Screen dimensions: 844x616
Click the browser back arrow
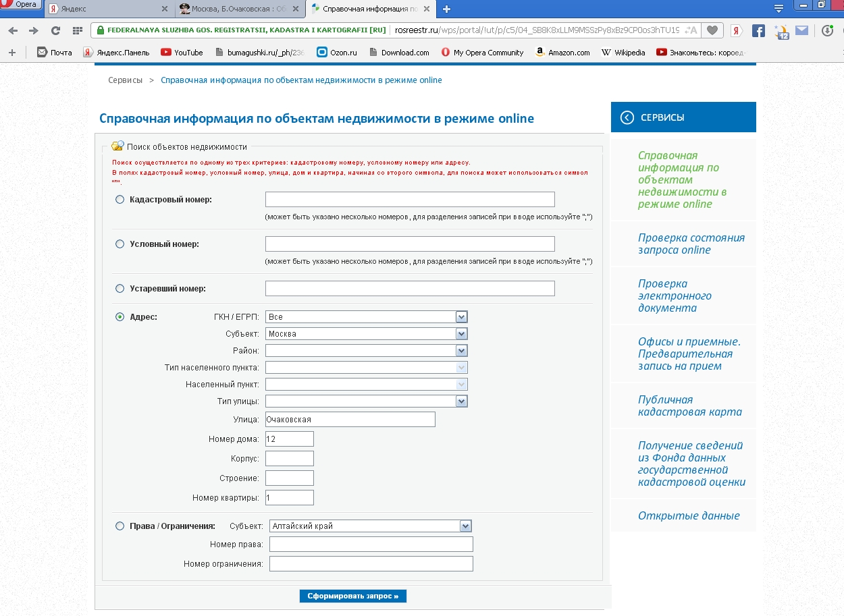click(x=13, y=30)
